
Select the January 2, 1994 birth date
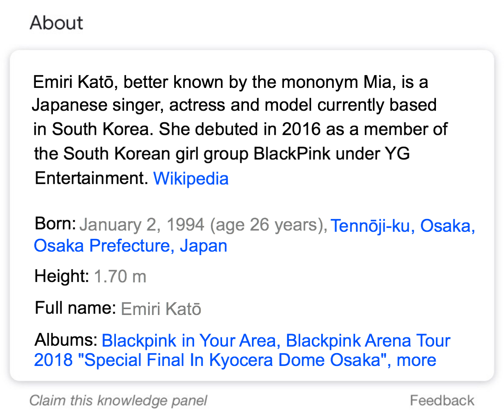point(142,225)
